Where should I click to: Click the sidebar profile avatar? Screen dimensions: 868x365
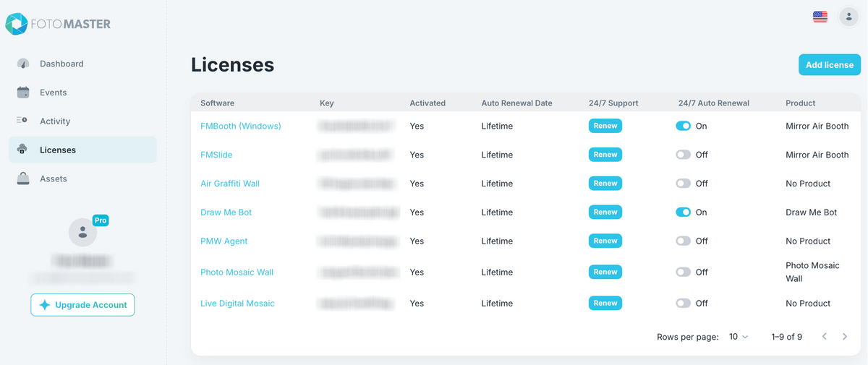82,232
